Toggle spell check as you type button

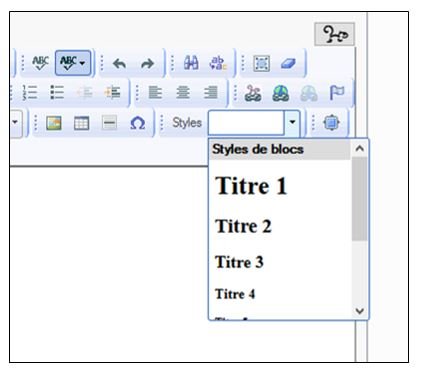tap(73, 63)
